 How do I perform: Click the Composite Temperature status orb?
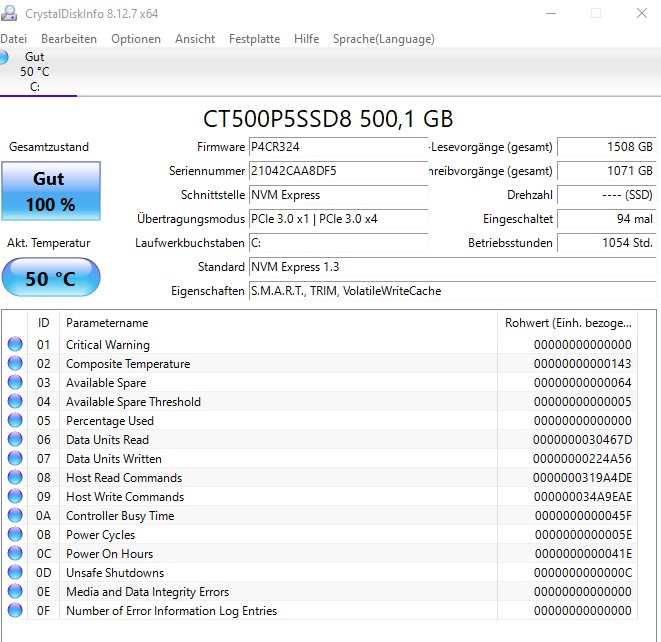(x=15, y=363)
